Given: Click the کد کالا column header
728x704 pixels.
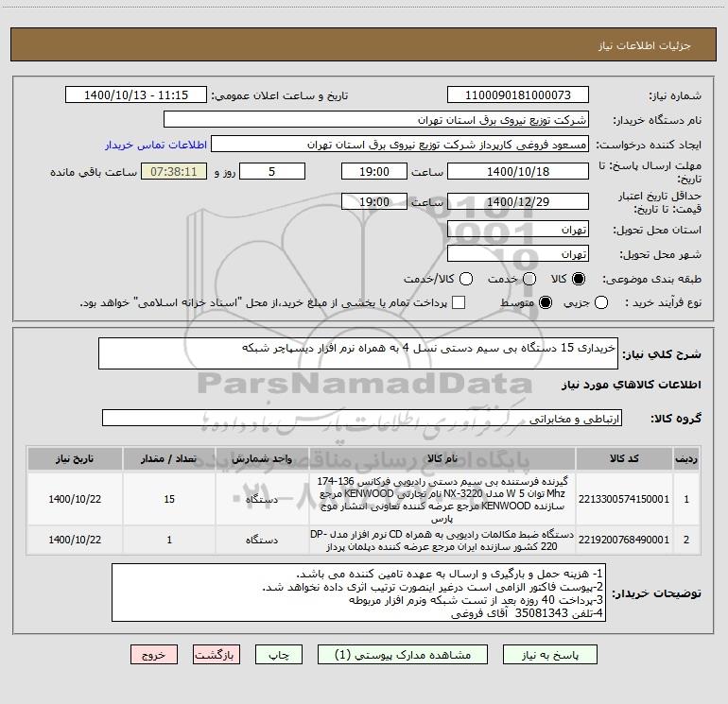Looking at the screenshot, I should [x=624, y=459].
